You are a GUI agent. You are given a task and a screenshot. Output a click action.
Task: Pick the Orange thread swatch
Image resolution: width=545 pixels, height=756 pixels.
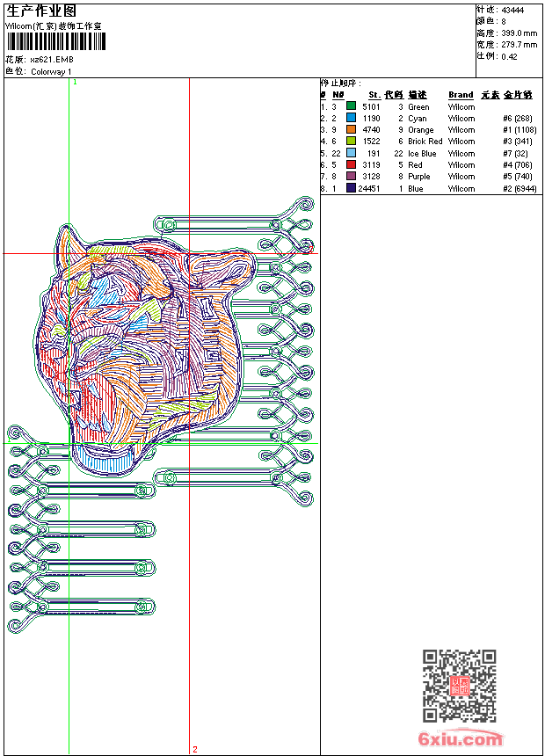coord(351,129)
